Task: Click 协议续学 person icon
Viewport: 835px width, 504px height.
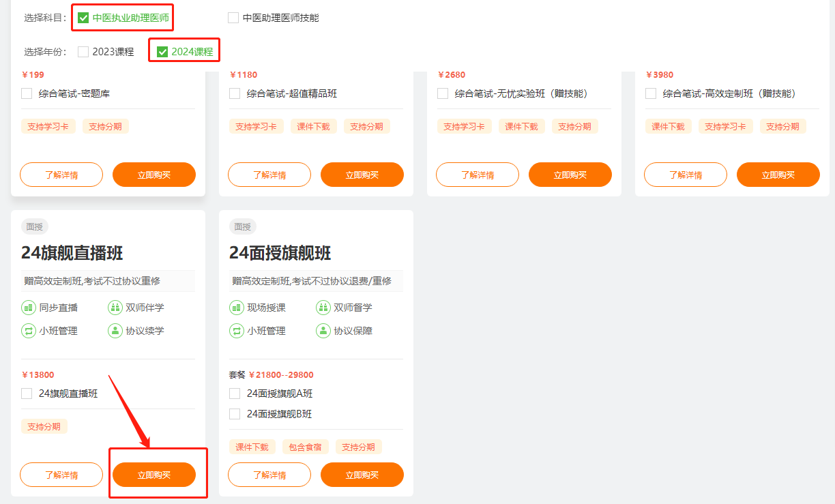Action: (x=115, y=331)
